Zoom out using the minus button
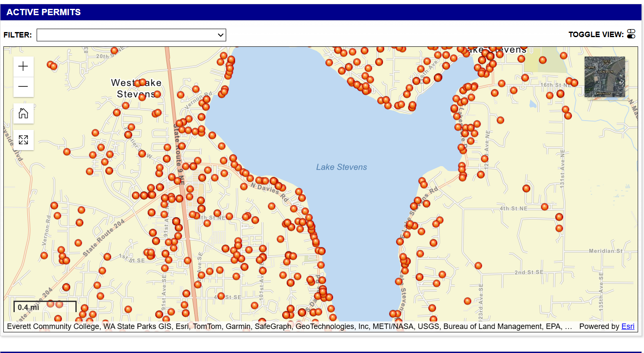The image size is (644, 353). pyautogui.click(x=23, y=87)
